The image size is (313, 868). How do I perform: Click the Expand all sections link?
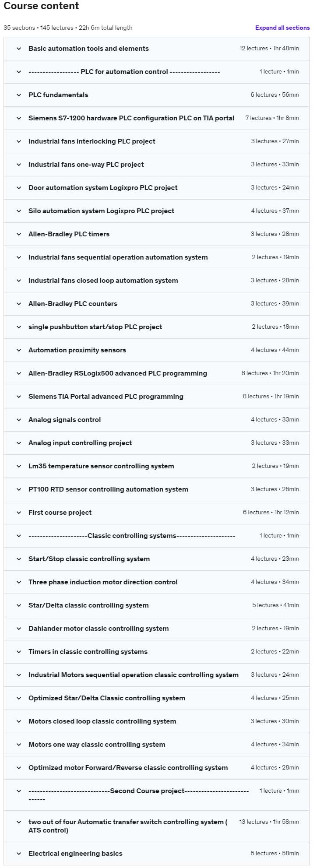pos(282,28)
